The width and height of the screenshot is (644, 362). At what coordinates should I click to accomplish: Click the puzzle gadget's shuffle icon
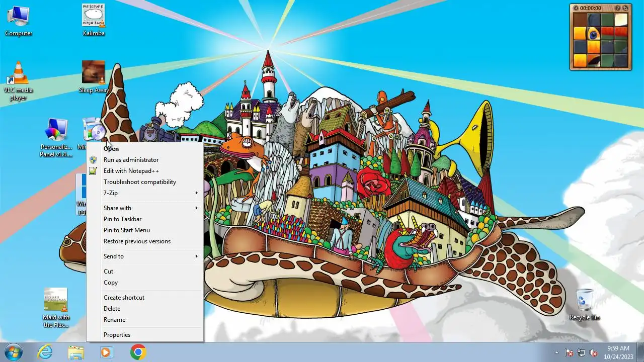pos(625,9)
